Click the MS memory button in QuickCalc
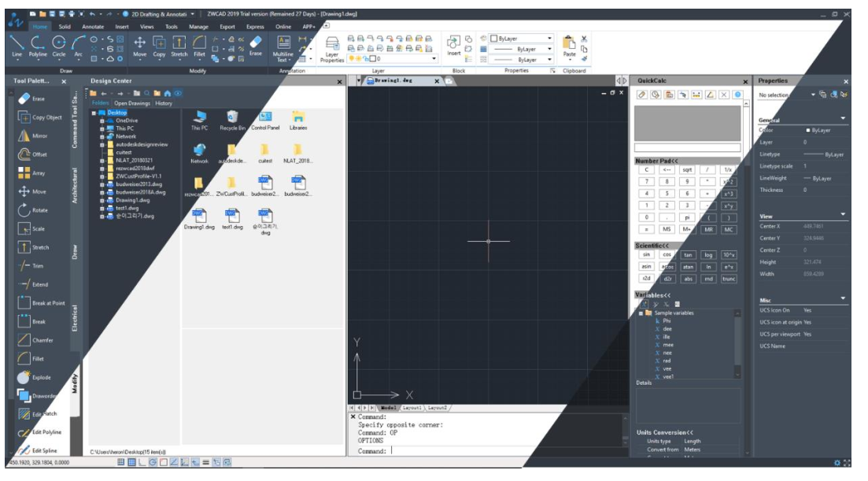 667,229
